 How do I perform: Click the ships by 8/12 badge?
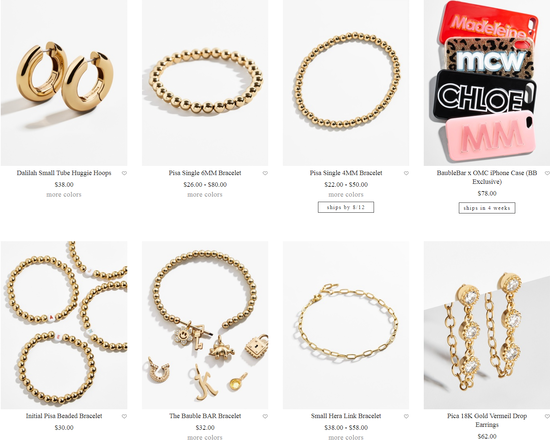(346, 207)
